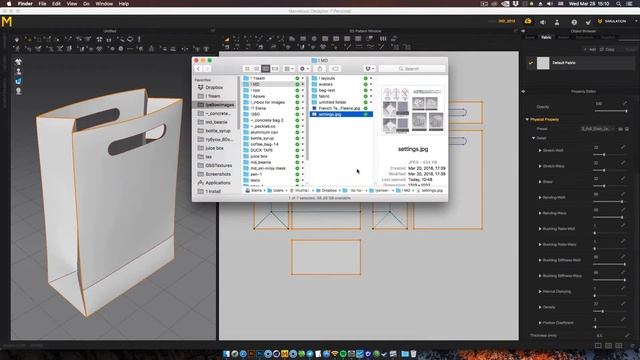Viewport: 640px width, 360px height.
Task: Open Finder arrange-by dropdown
Action: (x=289, y=69)
